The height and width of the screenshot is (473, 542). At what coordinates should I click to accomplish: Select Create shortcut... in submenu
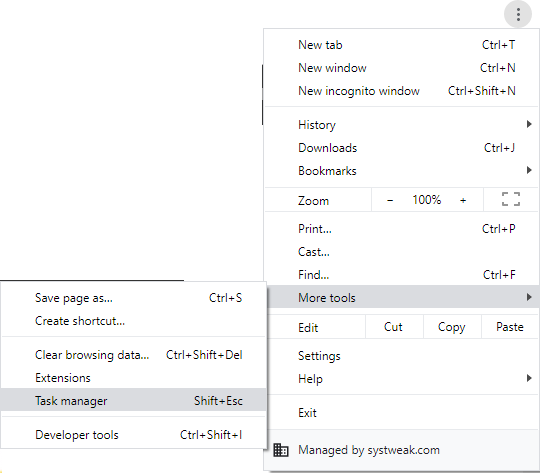pos(133,321)
